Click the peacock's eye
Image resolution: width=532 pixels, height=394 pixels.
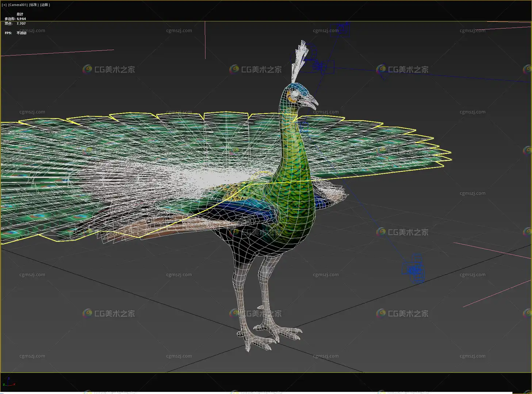[295, 94]
